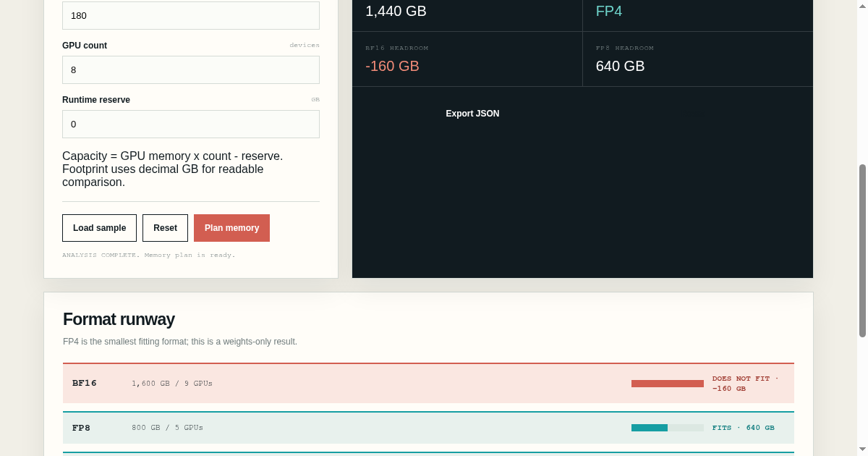The width and height of the screenshot is (868, 456).
Task: Click the BF16 HEADROOM caption
Action: (397, 48)
